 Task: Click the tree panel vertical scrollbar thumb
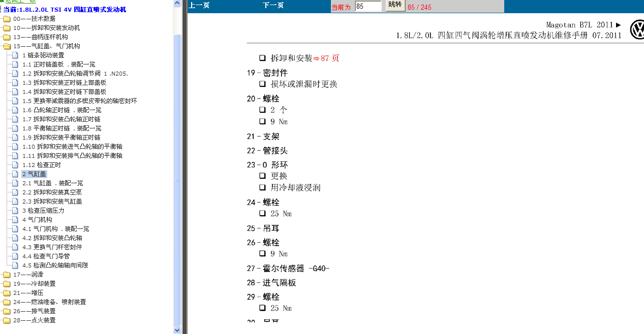[x=177, y=179]
